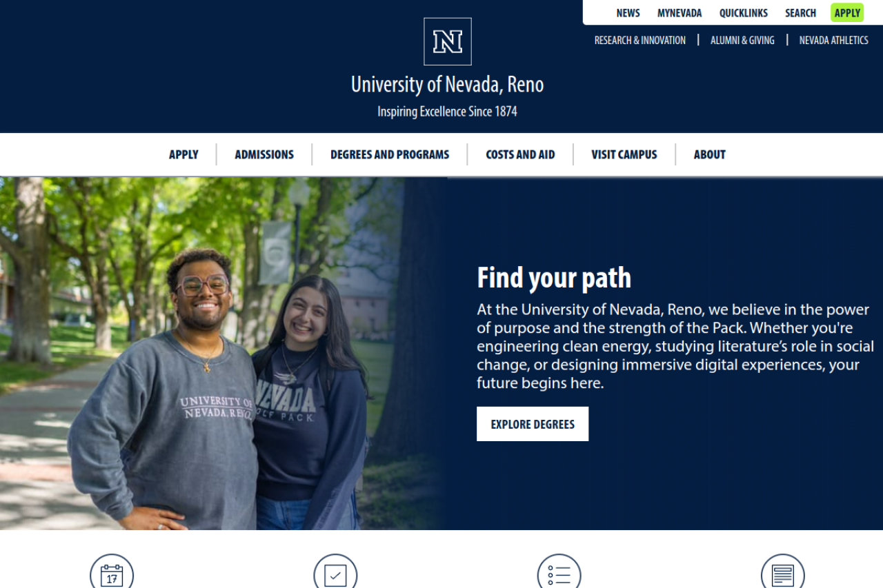Select Apply in main navigation
Viewport: 883px width, 588px height.
(183, 154)
